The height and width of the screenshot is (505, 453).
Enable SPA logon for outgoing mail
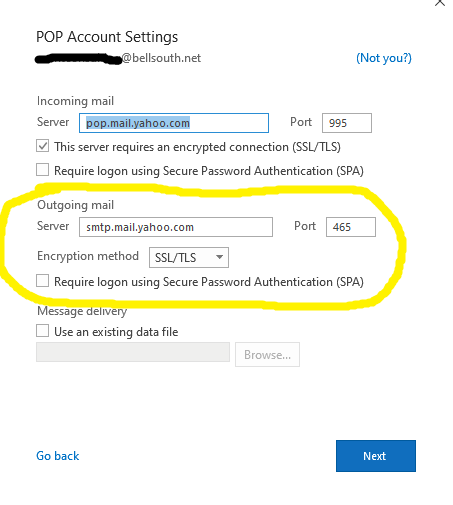click(42, 281)
